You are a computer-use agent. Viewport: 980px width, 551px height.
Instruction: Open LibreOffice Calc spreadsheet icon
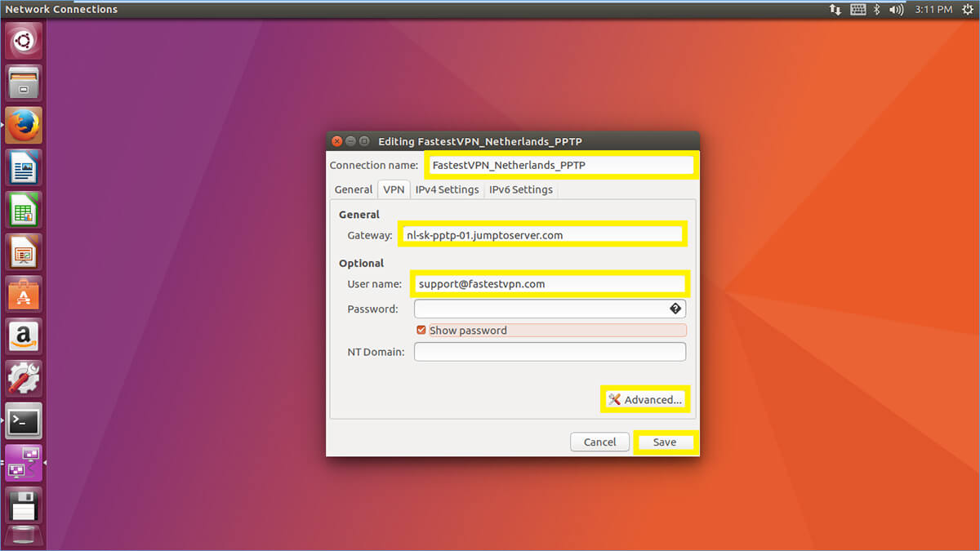[x=24, y=210]
